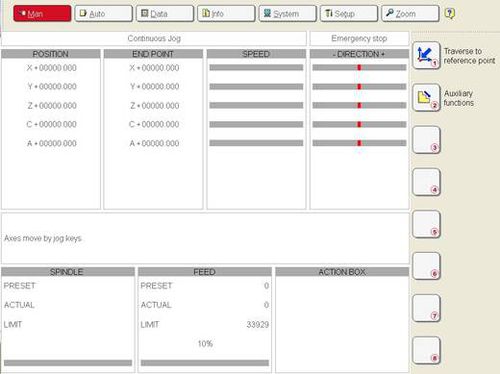Image resolution: width=500 pixels, height=374 pixels.
Task: Open the Zoom tab
Action: [410, 14]
